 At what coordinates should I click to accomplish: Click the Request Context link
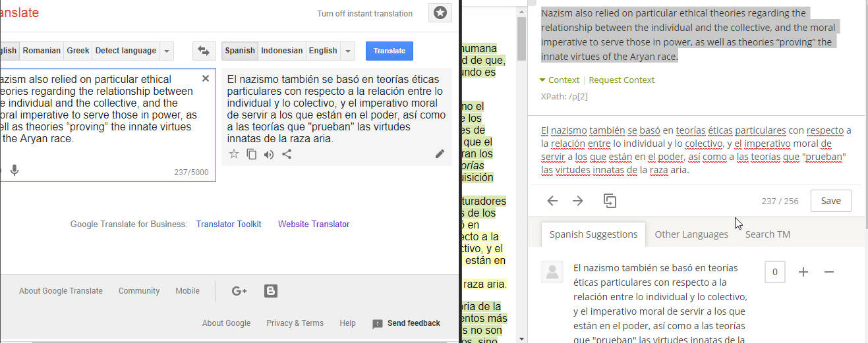pyautogui.click(x=622, y=80)
